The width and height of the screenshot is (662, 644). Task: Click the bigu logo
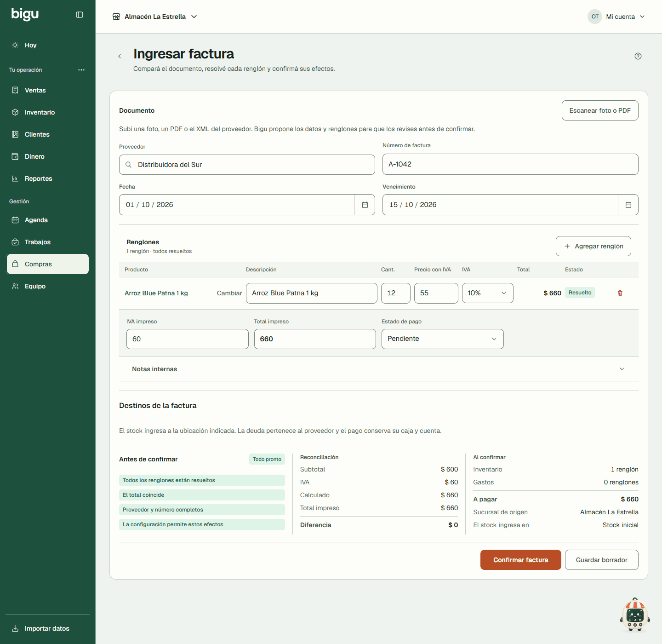tap(25, 14)
